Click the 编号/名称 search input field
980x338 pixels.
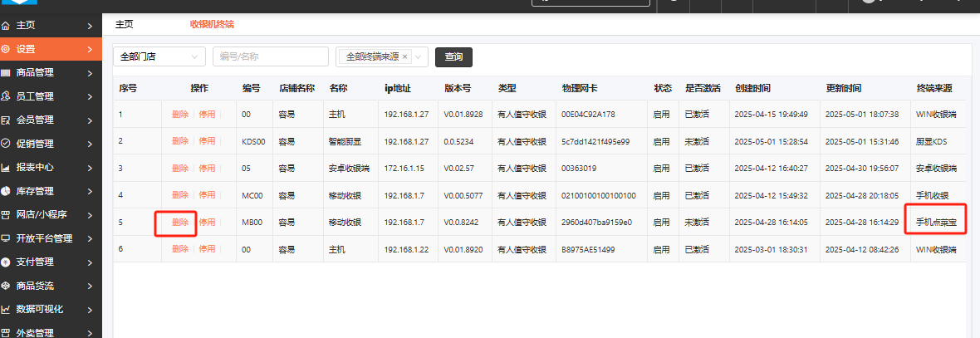[x=271, y=56]
